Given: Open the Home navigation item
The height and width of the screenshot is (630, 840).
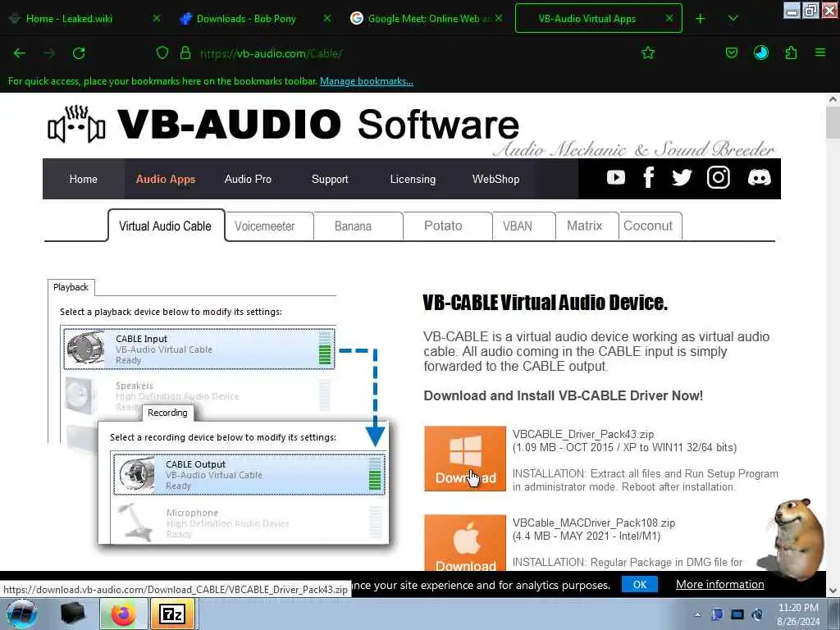Looking at the screenshot, I should pyautogui.click(x=83, y=179).
